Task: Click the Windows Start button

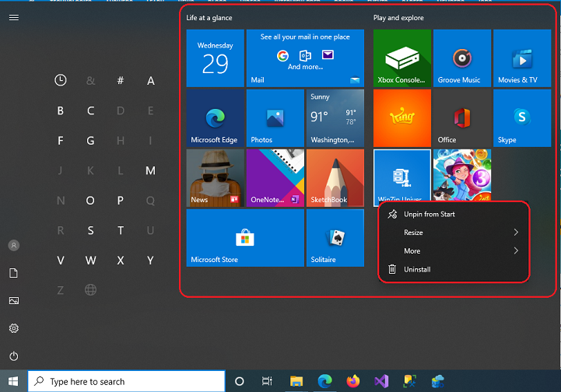Action: [13, 381]
